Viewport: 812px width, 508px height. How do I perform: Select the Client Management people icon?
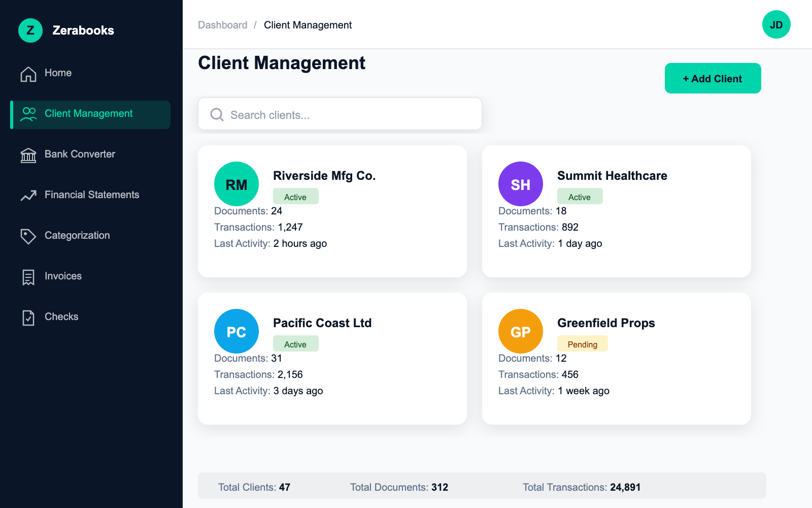pos(28,114)
